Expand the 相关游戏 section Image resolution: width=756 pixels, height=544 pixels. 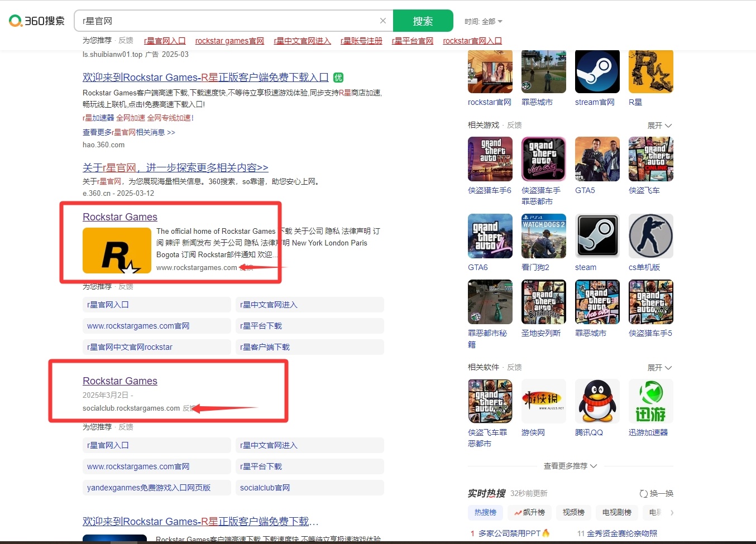pyautogui.click(x=659, y=126)
